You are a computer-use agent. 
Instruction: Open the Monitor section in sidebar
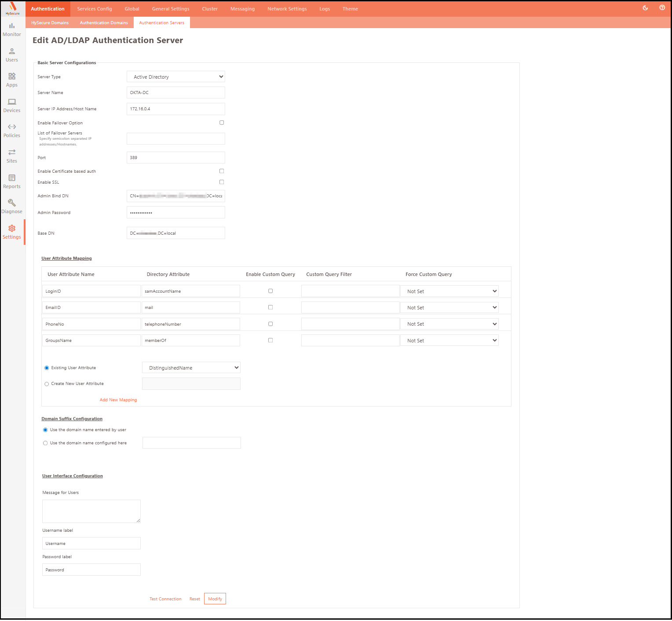[x=12, y=29]
